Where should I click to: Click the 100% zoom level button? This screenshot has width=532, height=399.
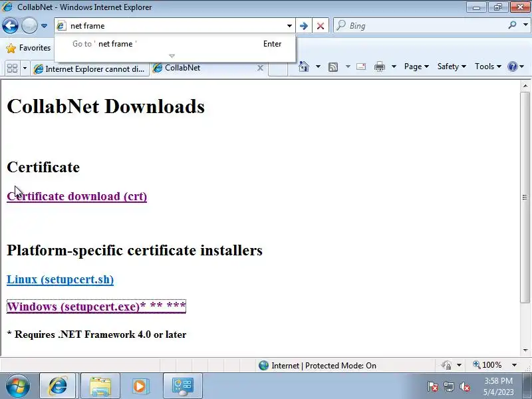pyautogui.click(x=487, y=365)
